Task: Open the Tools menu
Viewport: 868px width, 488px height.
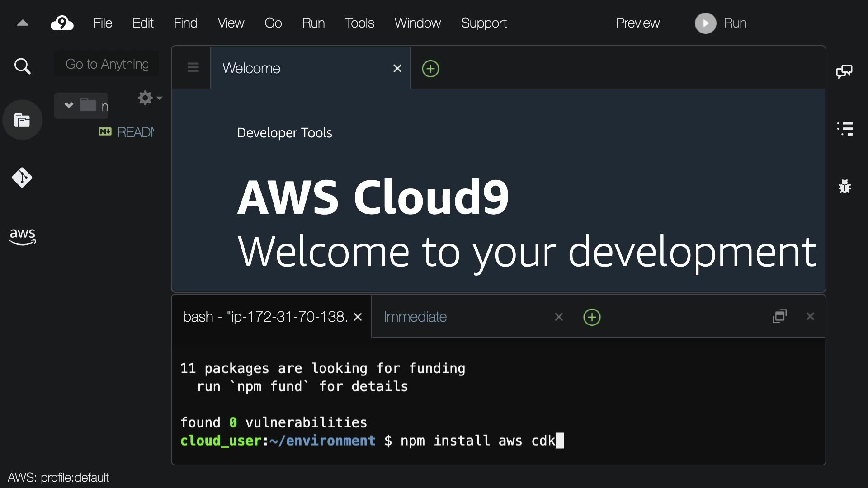Action: 359,23
